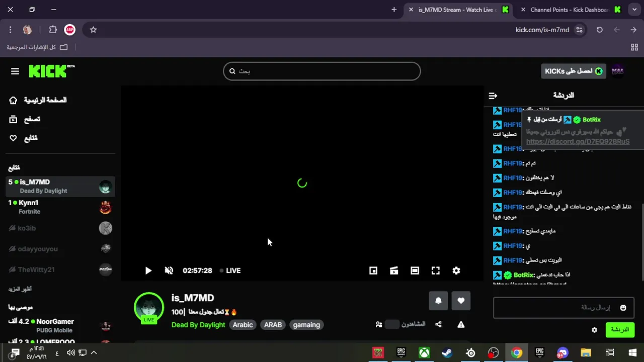Screen dimensions: 644x362
Task: Open a new browser tab
Action: click(394, 10)
